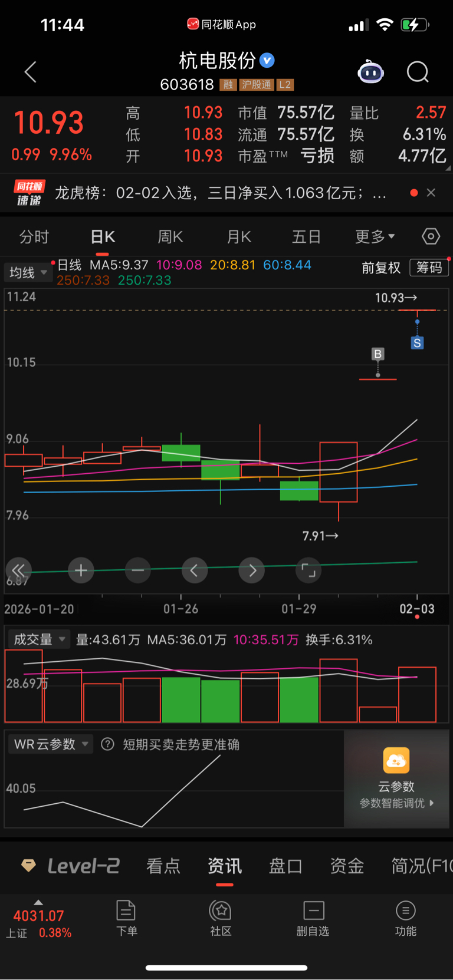Tap the S sell marker
The height and width of the screenshot is (980, 453).
click(417, 343)
